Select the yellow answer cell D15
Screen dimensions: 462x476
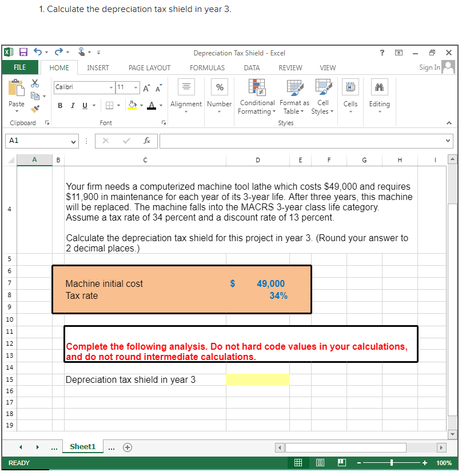257,380
